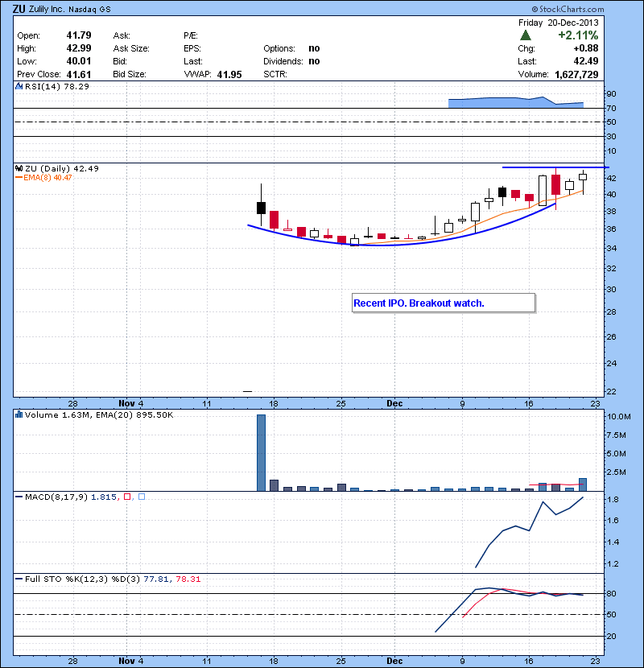Click the last white candlestick on the chart
The width and height of the screenshot is (644, 668).
pyautogui.click(x=583, y=177)
